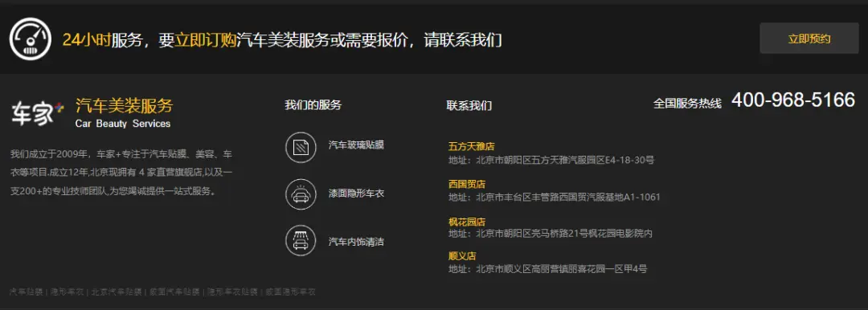Click the car window film icon
Screen dimensions: 868x310
click(x=301, y=147)
